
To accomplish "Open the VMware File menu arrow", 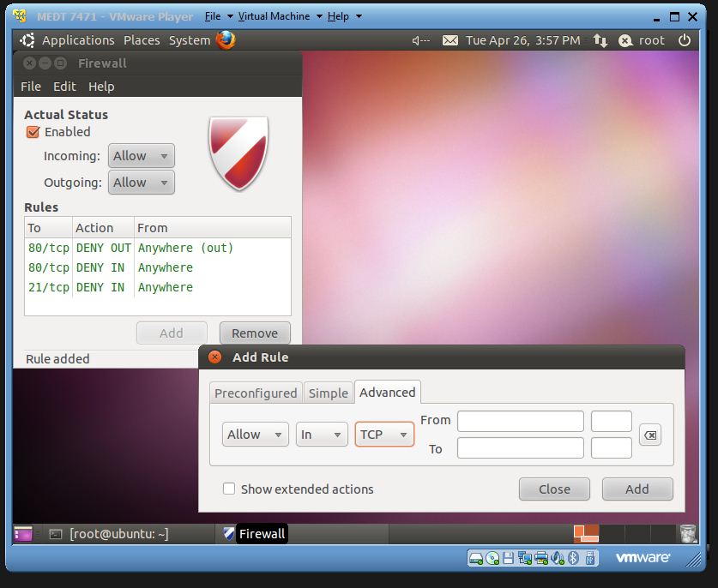I will coord(230,16).
